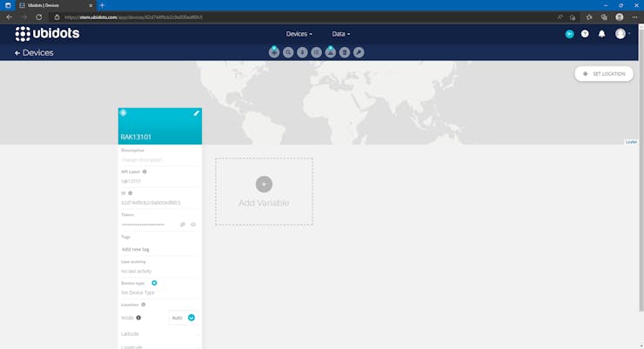Click the notifications bell icon
Image resolution: width=644 pixels, height=349 pixels.
pyautogui.click(x=601, y=34)
